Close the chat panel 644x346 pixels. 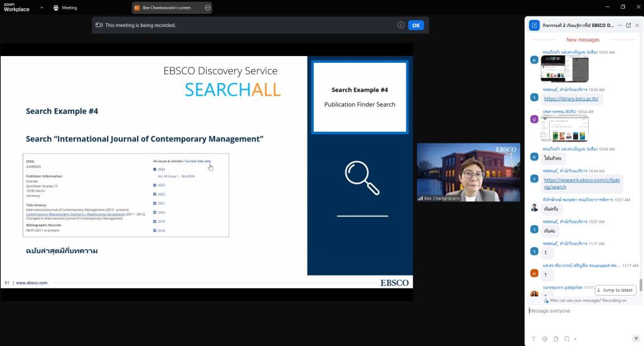[x=637, y=25]
